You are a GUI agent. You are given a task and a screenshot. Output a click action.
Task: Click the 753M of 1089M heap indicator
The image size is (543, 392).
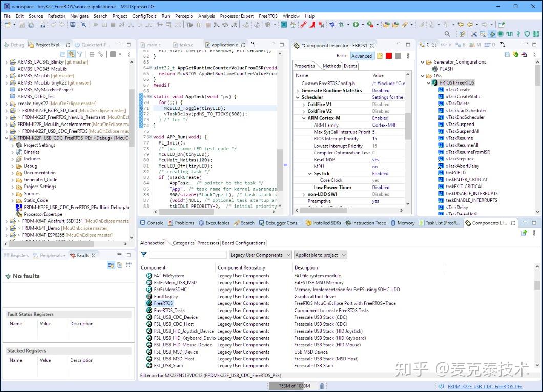point(294,387)
